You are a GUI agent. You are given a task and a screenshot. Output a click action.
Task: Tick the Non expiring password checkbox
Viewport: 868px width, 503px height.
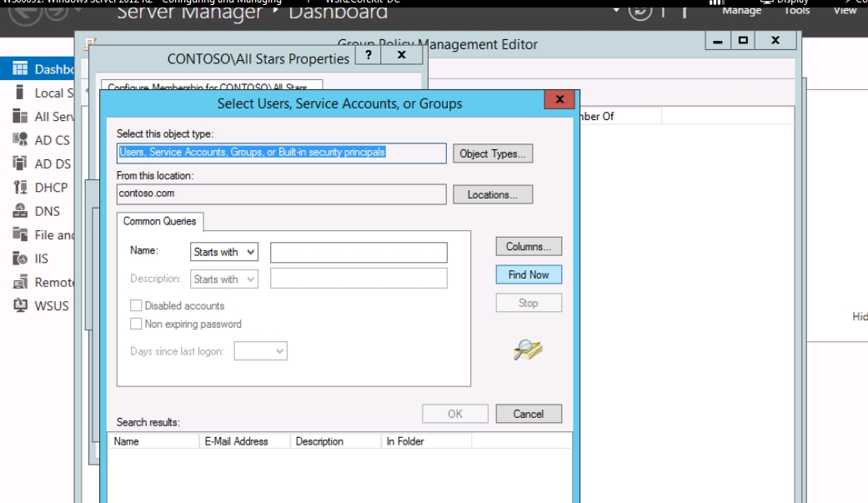tap(136, 324)
